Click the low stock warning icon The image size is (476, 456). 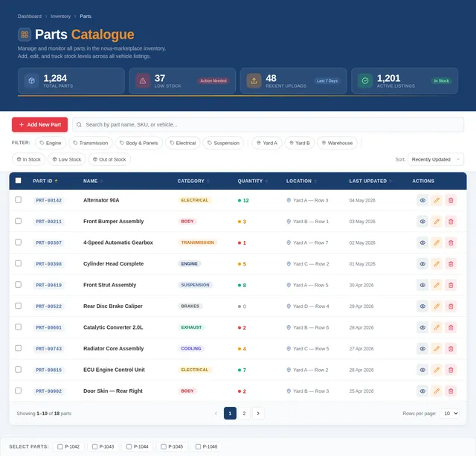click(x=143, y=81)
